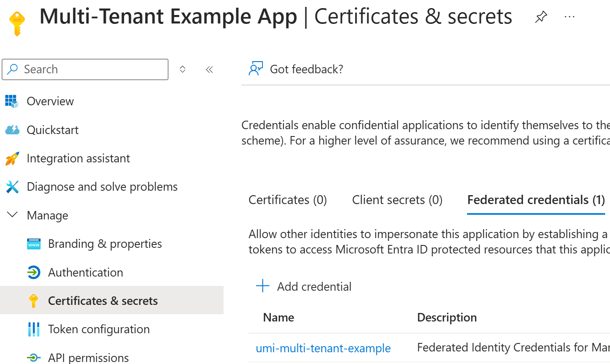The height and width of the screenshot is (364, 610).
Task: Collapse the sidebar with double chevron
Action: (x=209, y=70)
